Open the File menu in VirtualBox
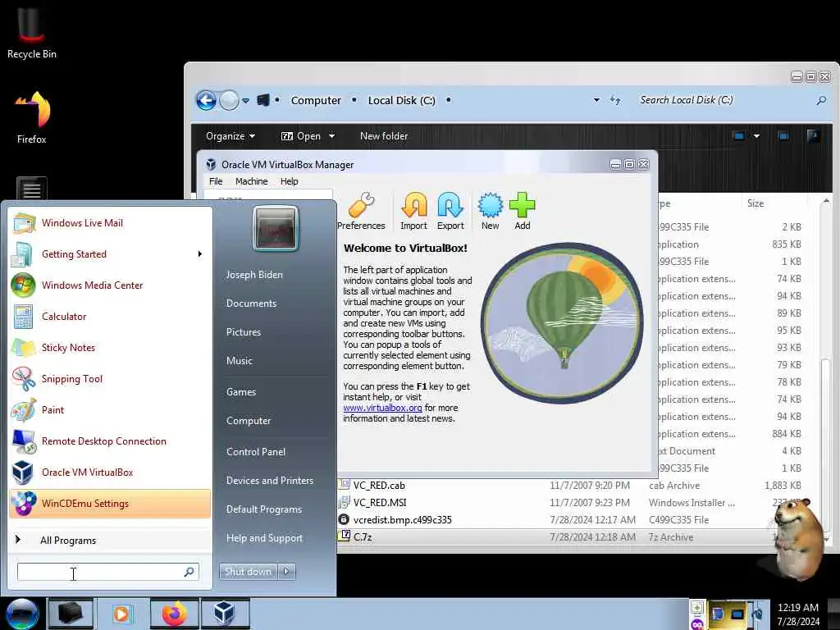 (x=216, y=181)
